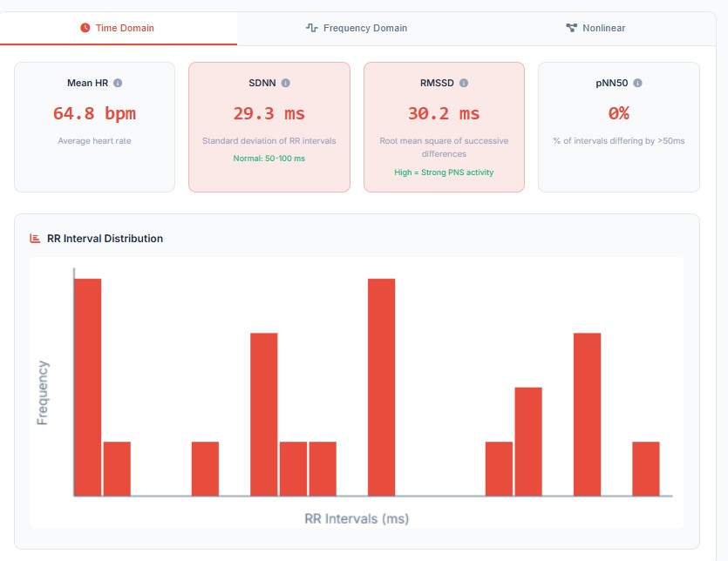Switch to the Frequency Domain tab

tap(364, 28)
